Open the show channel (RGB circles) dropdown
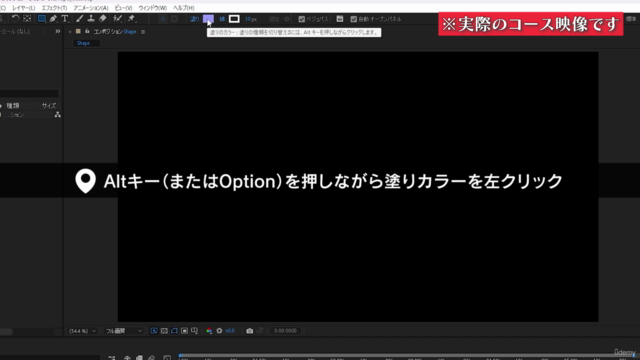 tap(209, 331)
